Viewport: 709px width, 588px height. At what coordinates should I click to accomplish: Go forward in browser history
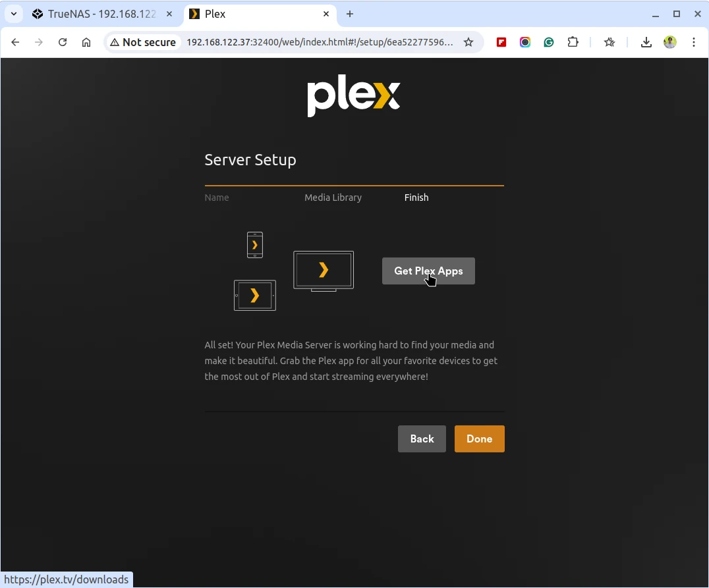(39, 42)
